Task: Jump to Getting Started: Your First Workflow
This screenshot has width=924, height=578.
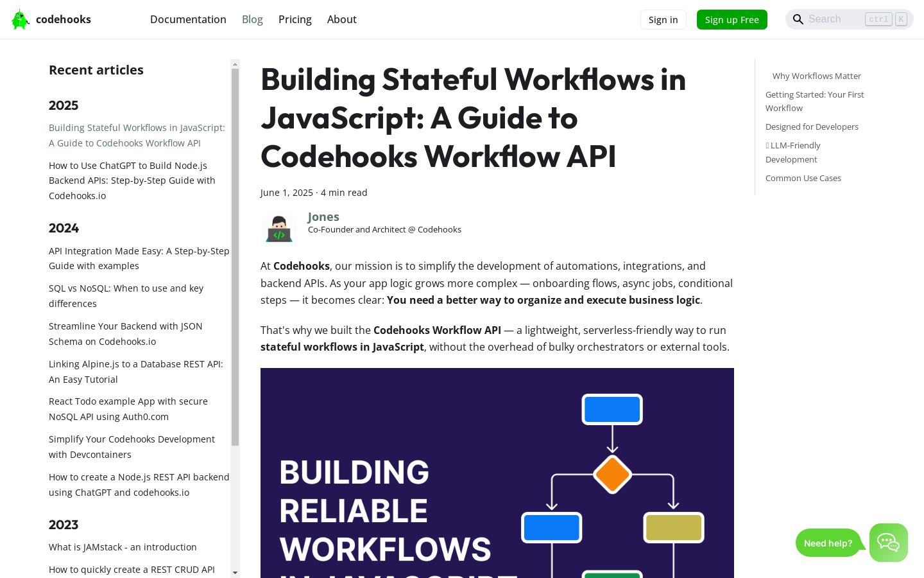Action: click(815, 101)
